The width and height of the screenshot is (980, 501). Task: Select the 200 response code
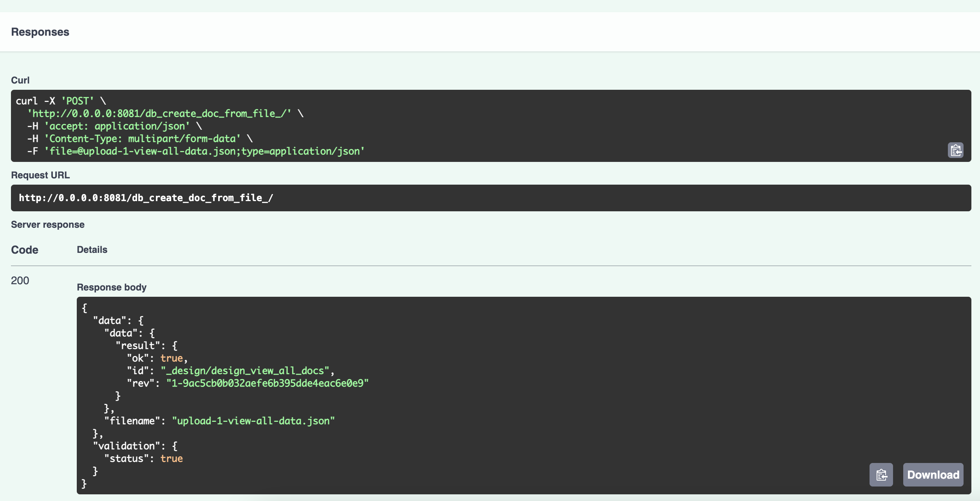[20, 281]
